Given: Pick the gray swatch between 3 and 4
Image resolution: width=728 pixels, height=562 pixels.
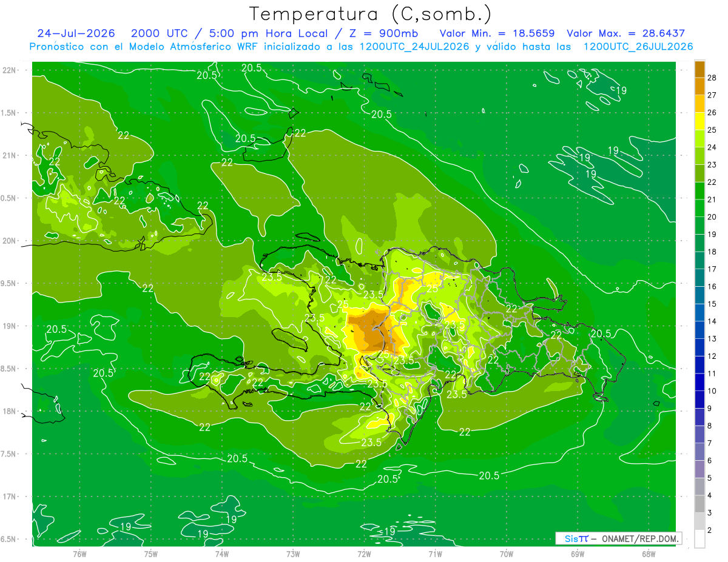Looking at the screenshot, I should click(699, 504).
